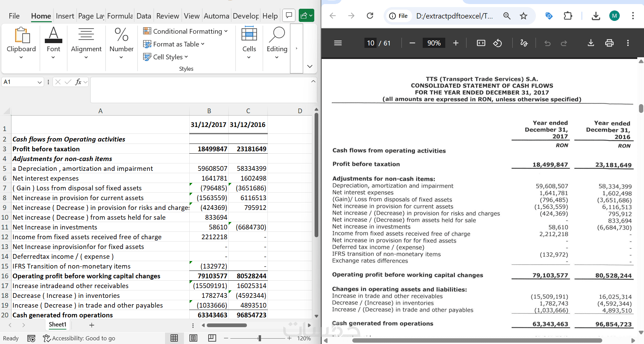Click the green Share button in Excel
Screen dimensions: 644x344
(307, 15)
